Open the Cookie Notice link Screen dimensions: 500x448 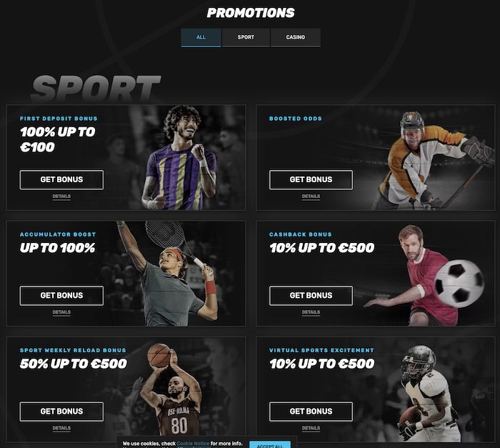pos(193,444)
